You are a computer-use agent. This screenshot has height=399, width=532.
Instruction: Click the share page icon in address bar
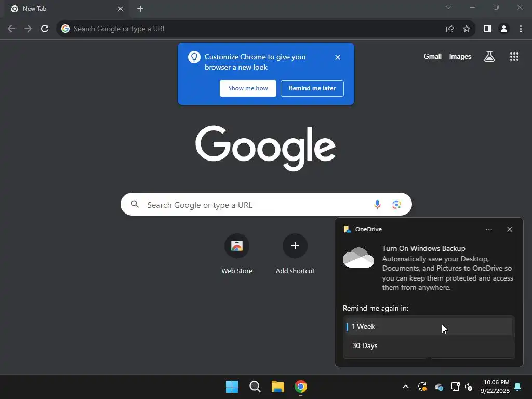(x=449, y=29)
